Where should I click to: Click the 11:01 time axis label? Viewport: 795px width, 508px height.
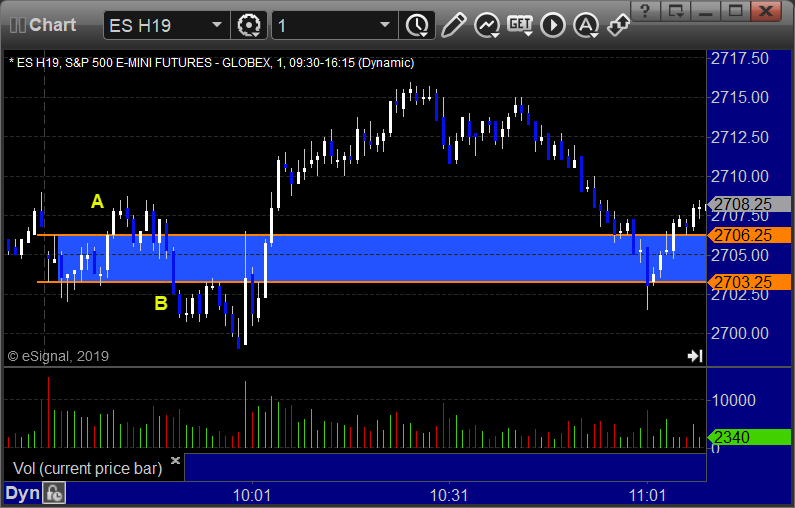(647, 495)
